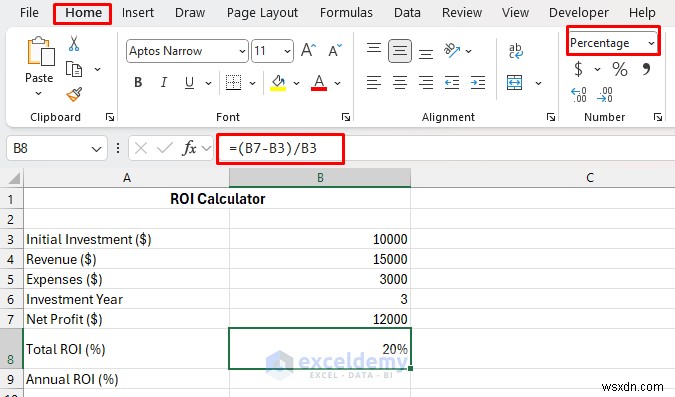This screenshot has width=675, height=397.
Task: Top align cell contents
Action: pyautogui.click(x=374, y=48)
